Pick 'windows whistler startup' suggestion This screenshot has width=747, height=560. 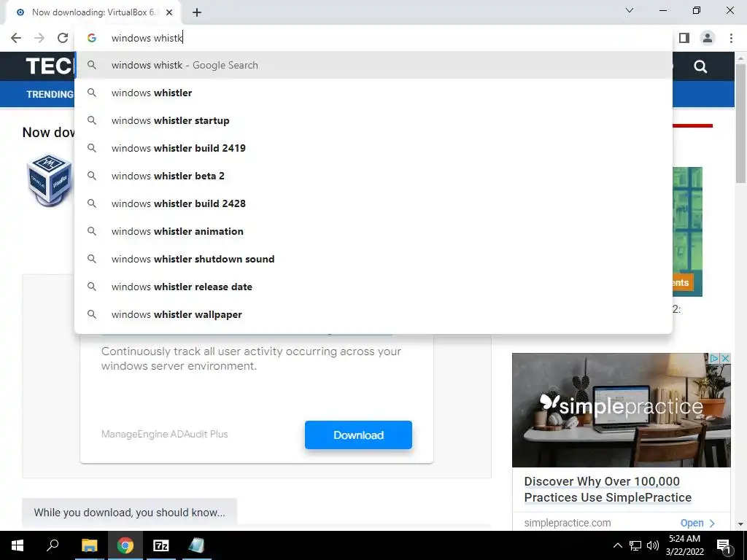coord(373,120)
